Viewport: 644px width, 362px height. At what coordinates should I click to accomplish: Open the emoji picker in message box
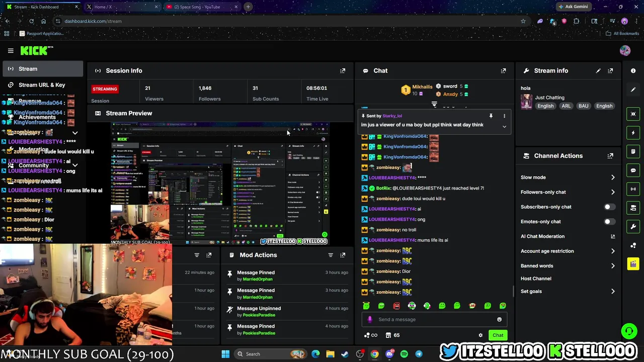pos(499,319)
